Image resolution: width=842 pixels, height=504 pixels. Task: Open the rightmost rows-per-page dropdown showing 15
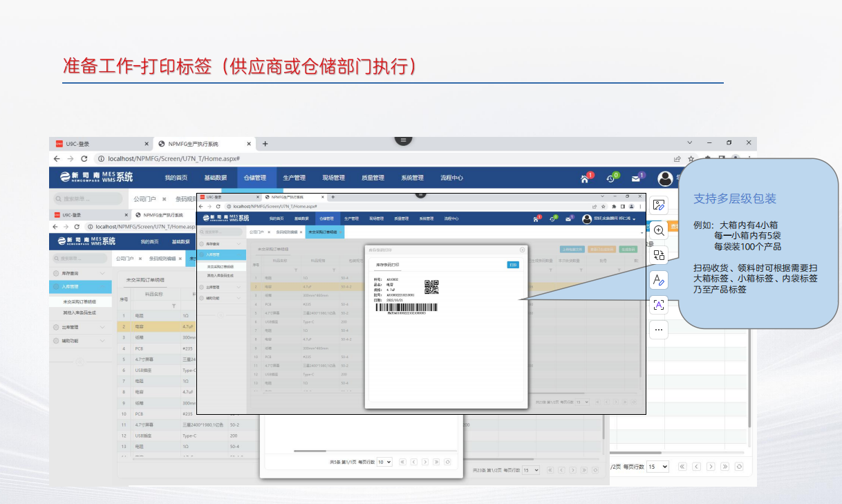(x=657, y=467)
